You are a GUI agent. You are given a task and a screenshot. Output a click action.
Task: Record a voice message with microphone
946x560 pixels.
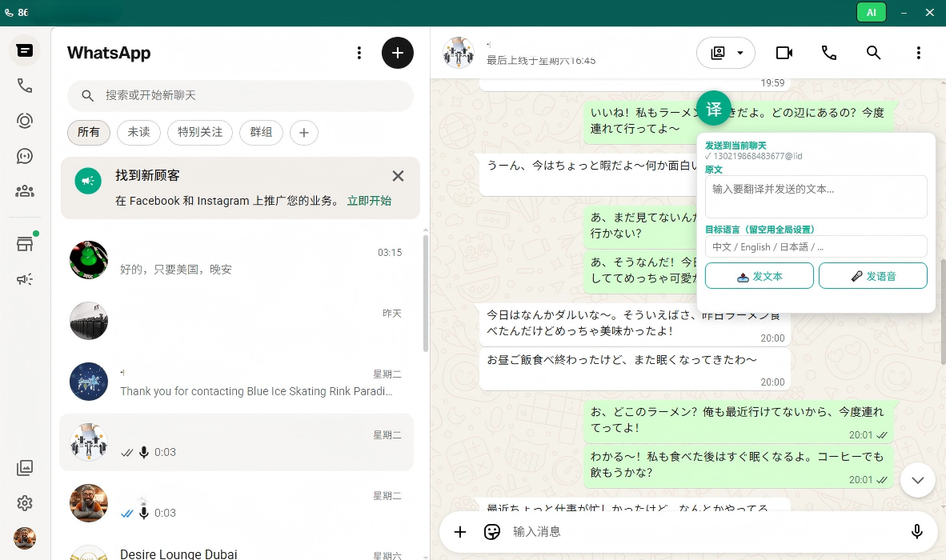click(916, 532)
